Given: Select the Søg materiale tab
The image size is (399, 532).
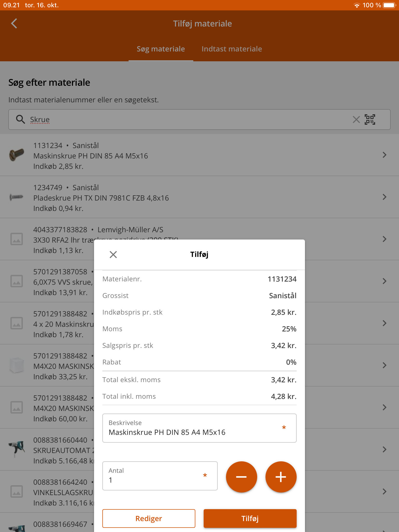Looking at the screenshot, I should [x=161, y=49].
